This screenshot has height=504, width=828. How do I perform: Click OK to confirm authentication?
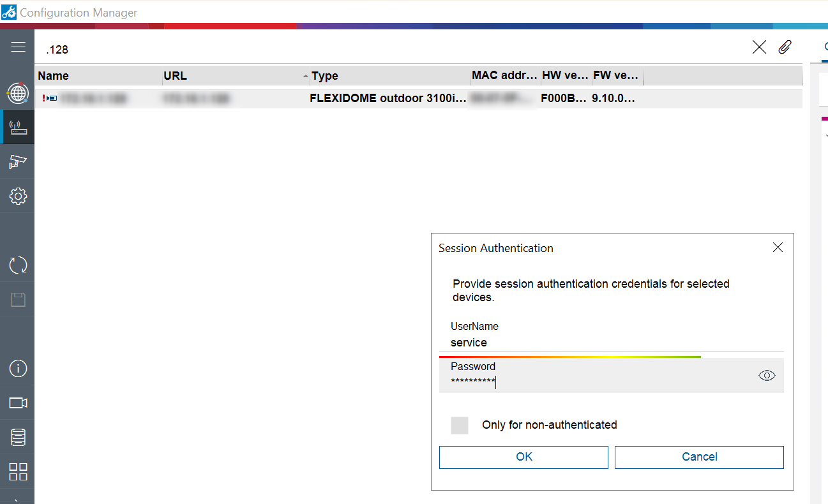click(523, 457)
